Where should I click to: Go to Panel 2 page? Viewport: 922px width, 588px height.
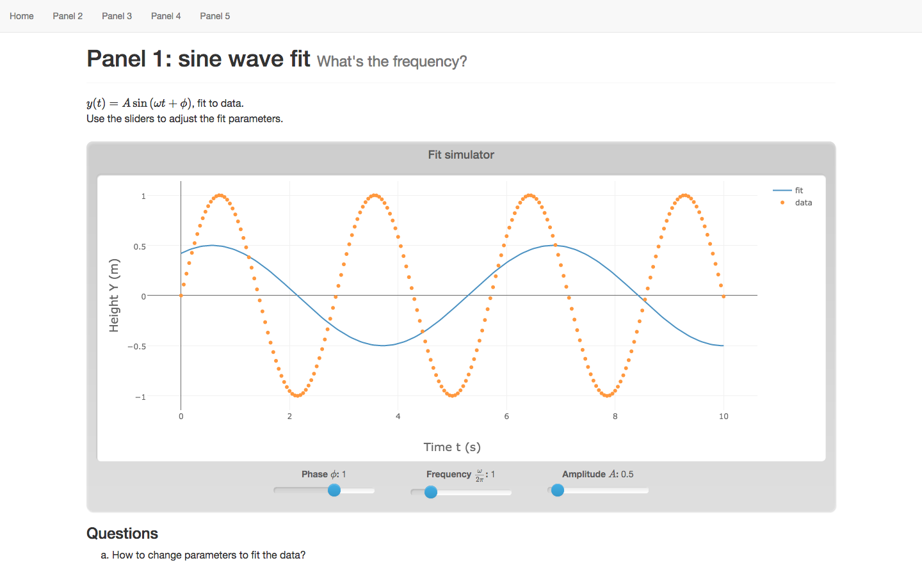(x=68, y=16)
